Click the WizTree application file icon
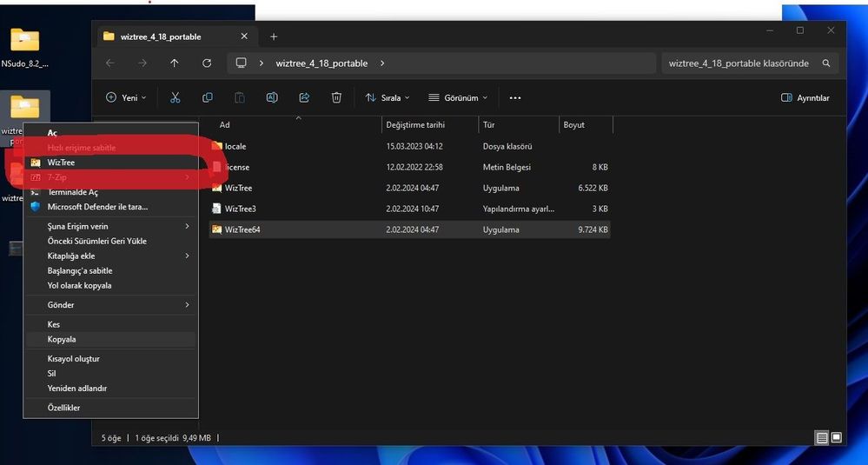This screenshot has width=868, height=465. 217,189
